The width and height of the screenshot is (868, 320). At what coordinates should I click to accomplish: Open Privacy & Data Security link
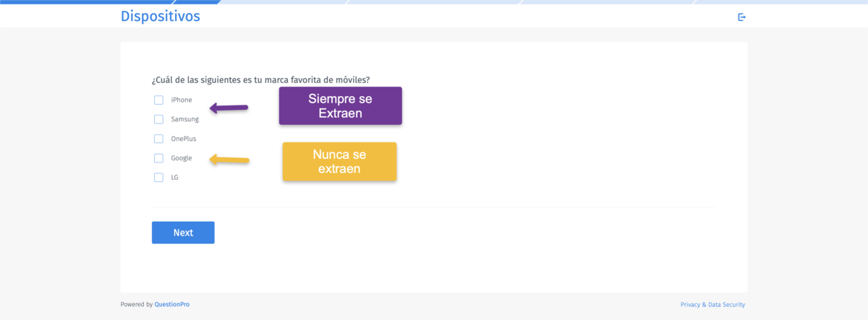[x=712, y=305]
